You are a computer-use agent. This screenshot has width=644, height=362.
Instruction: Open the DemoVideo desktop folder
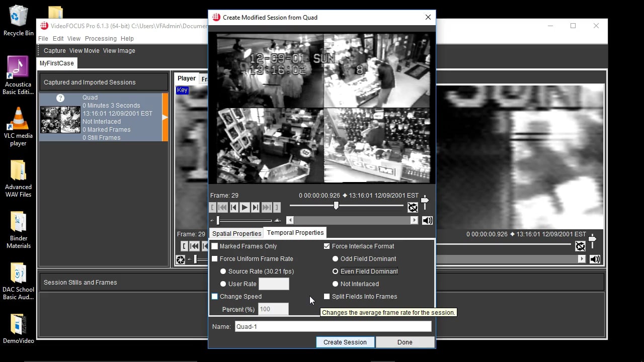click(x=18, y=329)
